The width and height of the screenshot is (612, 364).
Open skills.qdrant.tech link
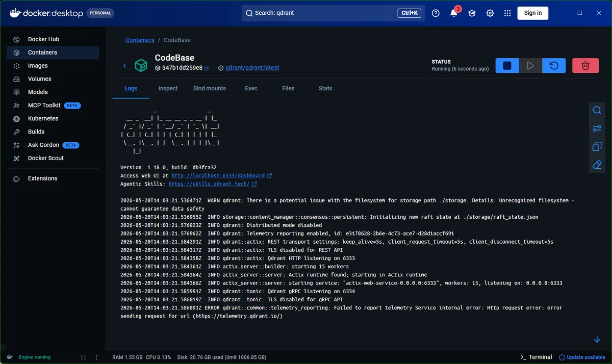[209, 184]
